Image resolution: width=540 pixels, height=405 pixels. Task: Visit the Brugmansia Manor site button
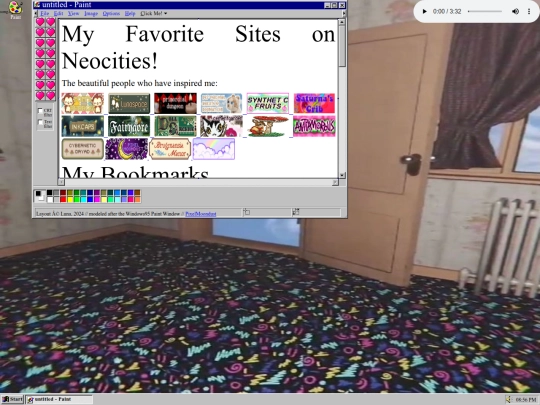[170, 149]
